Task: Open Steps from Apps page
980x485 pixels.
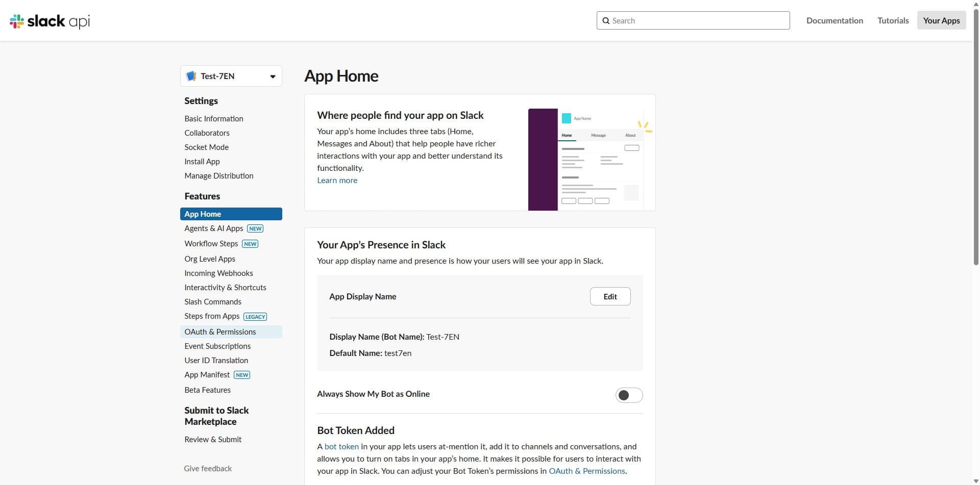Action: tap(212, 316)
